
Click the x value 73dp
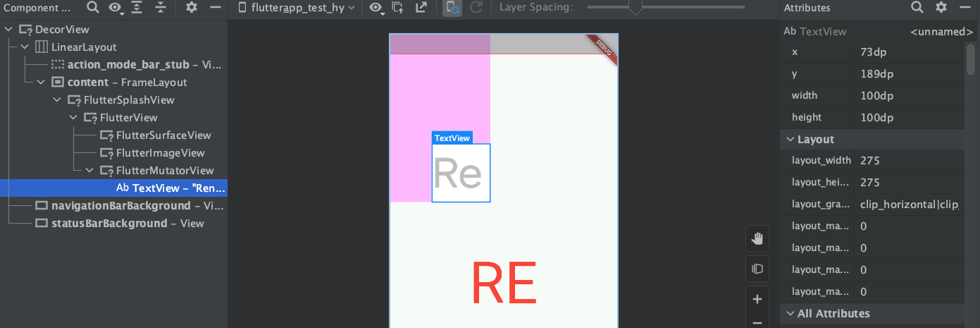[874, 51]
